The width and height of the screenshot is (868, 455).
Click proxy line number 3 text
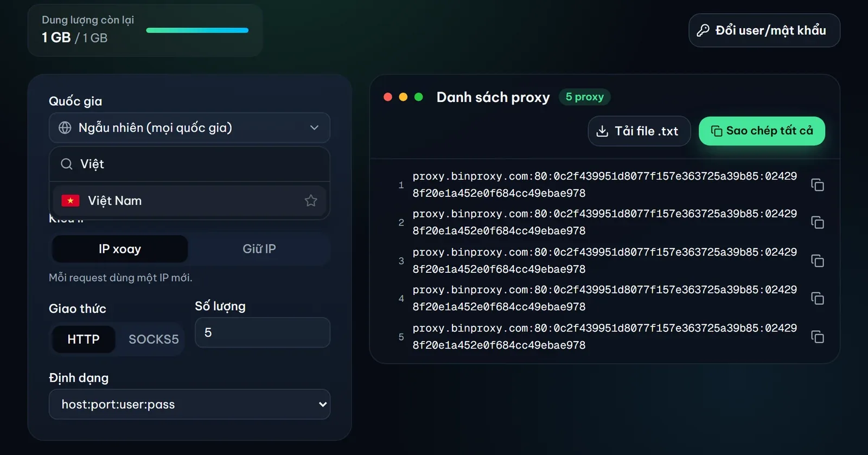tap(605, 260)
